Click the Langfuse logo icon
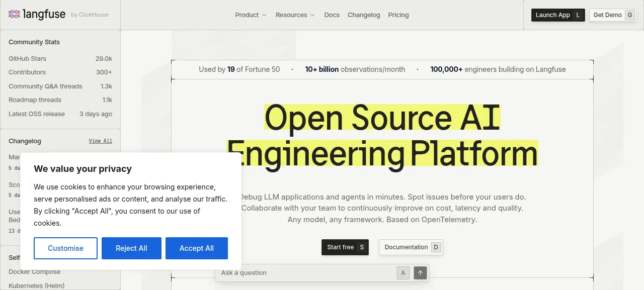The image size is (644, 290). click(15, 14)
